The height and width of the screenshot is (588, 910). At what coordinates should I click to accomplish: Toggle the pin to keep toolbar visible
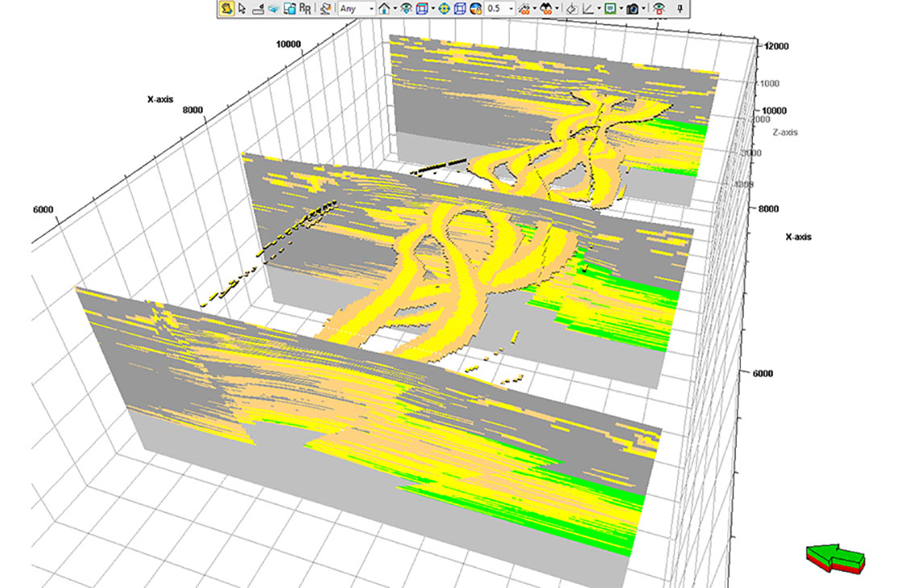point(680,9)
